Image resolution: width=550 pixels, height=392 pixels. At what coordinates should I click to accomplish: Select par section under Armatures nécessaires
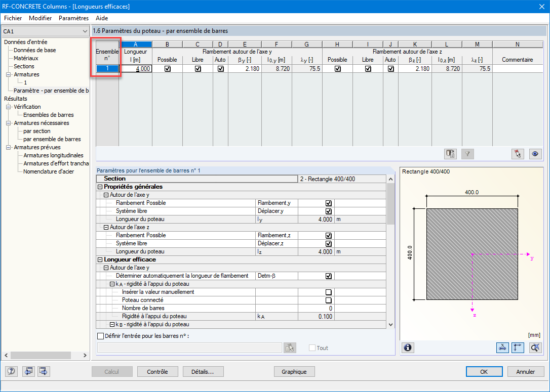coord(37,131)
